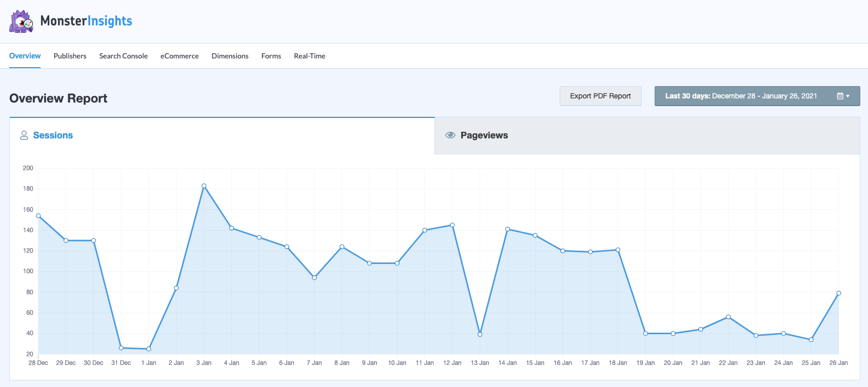Click the Overview tab
Image resolution: width=868 pixels, height=387 pixels.
25,56
